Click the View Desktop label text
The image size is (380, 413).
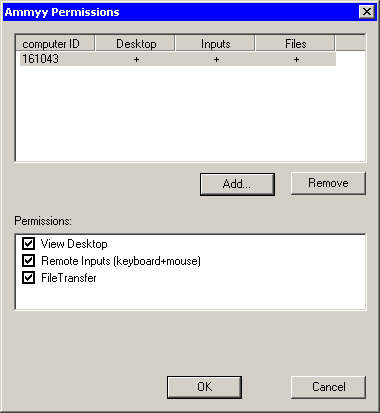(74, 244)
